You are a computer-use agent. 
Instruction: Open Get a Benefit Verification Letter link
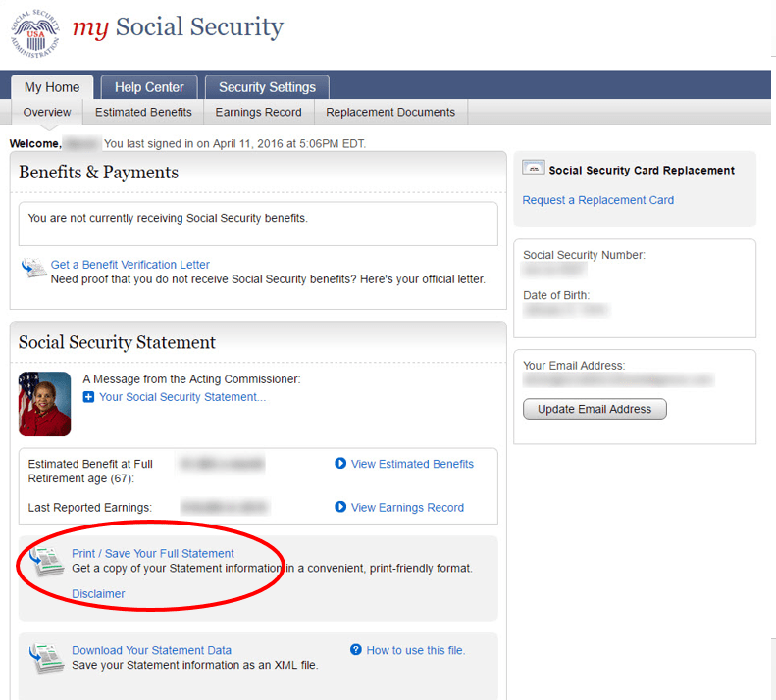(x=130, y=265)
